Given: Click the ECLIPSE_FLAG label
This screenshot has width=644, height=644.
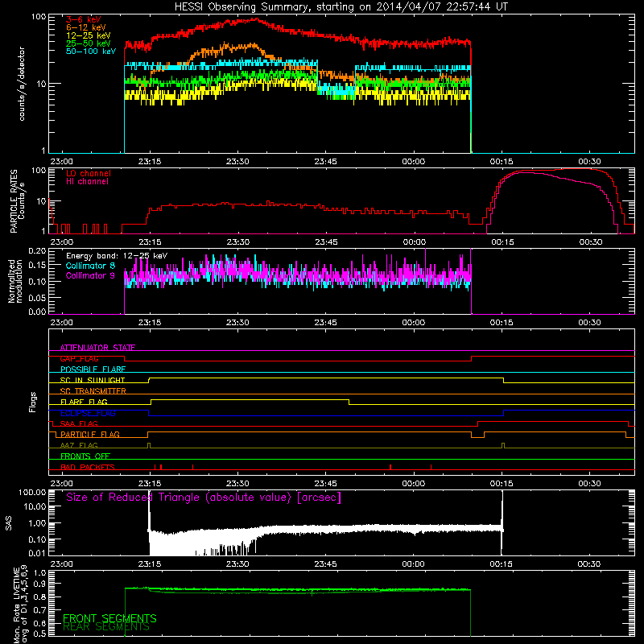Looking at the screenshot, I should 88,413.
